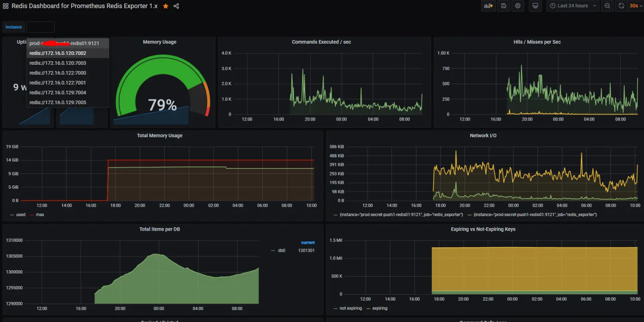Select instance redis://172.16.0.120:7003
Screen dimensions: 644x322
point(68,63)
